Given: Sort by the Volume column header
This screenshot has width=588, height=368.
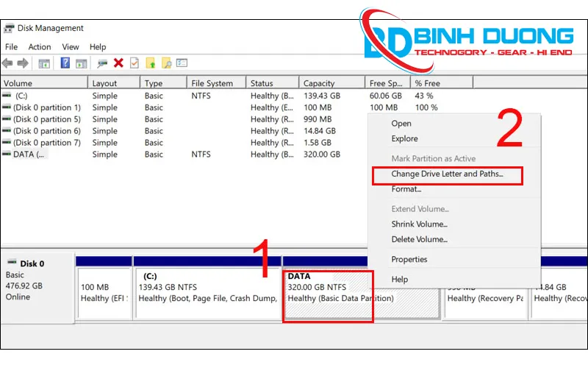Looking at the screenshot, I should 44,83.
